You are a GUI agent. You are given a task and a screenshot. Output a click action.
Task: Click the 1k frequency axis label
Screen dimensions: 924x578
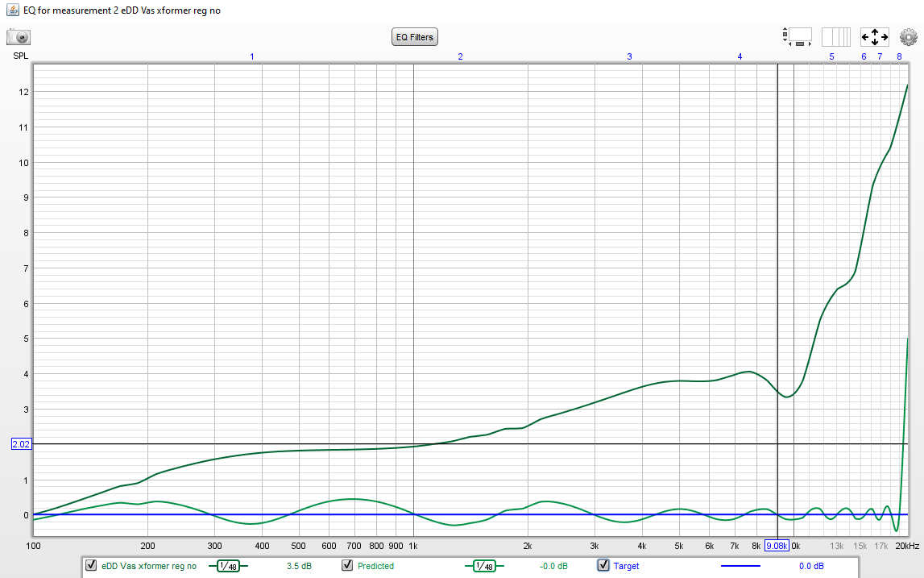click(413, 546)
